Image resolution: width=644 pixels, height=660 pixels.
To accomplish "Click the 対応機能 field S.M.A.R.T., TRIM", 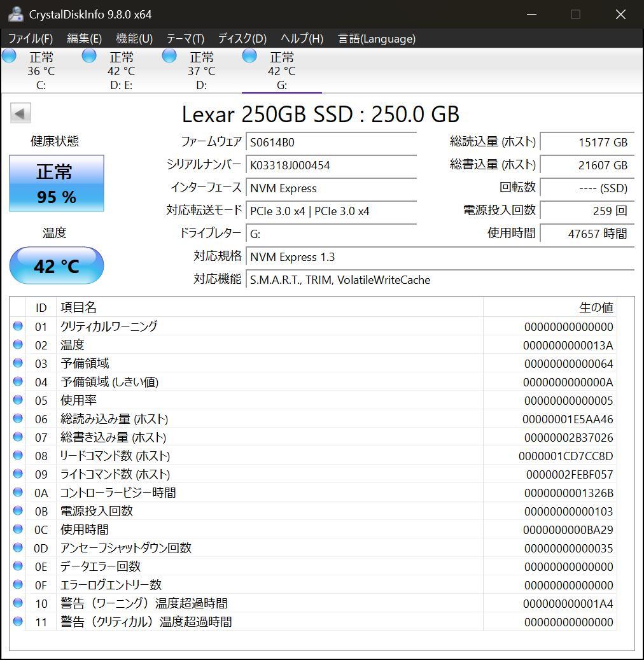I will [x=440, y=280].
